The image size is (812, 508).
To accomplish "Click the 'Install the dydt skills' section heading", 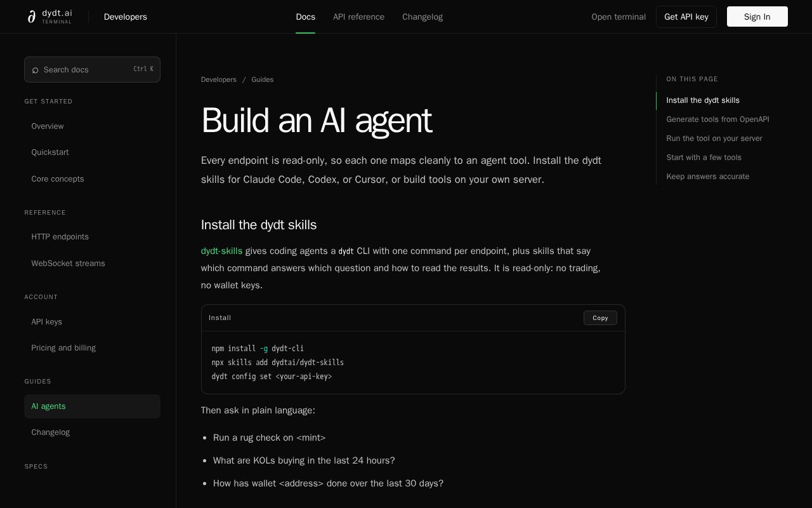I will pos(259,225).
